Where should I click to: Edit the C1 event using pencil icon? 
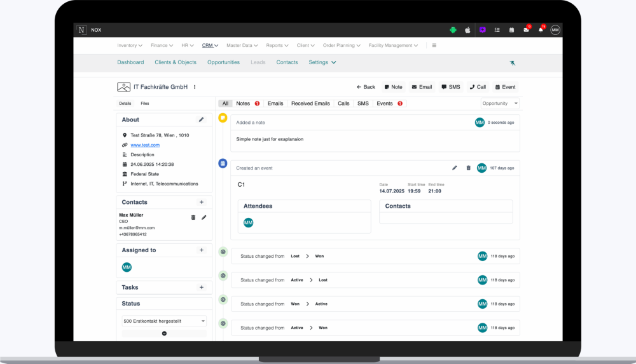[x=455, y=168]
